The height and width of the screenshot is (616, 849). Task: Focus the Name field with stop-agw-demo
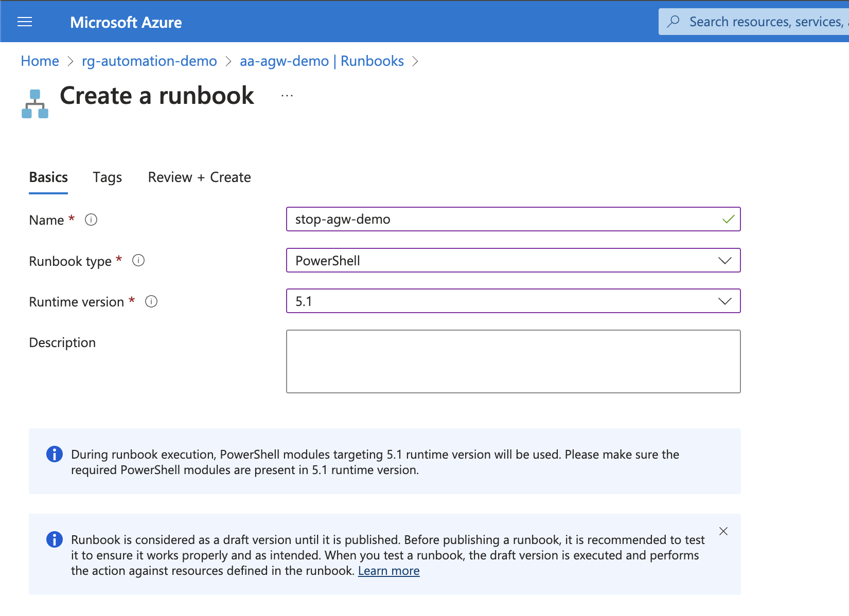[x=514, y=219]
